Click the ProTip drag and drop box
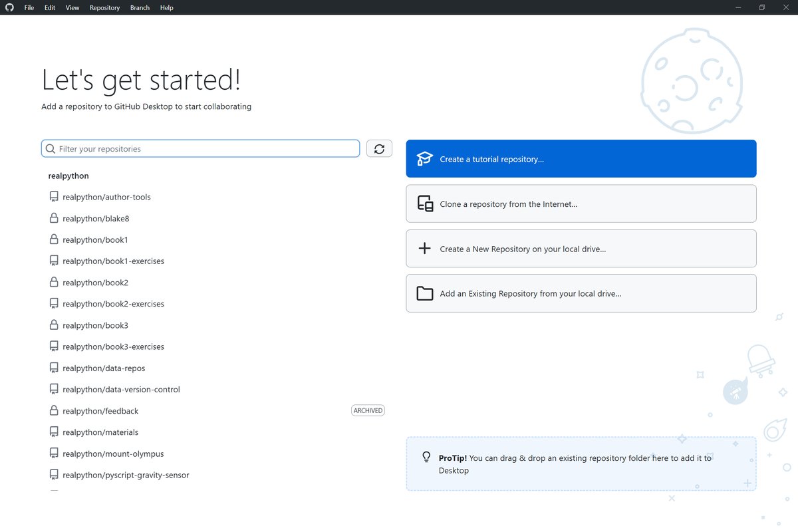This screenshot has height=532, width=798. click(581, 464)
